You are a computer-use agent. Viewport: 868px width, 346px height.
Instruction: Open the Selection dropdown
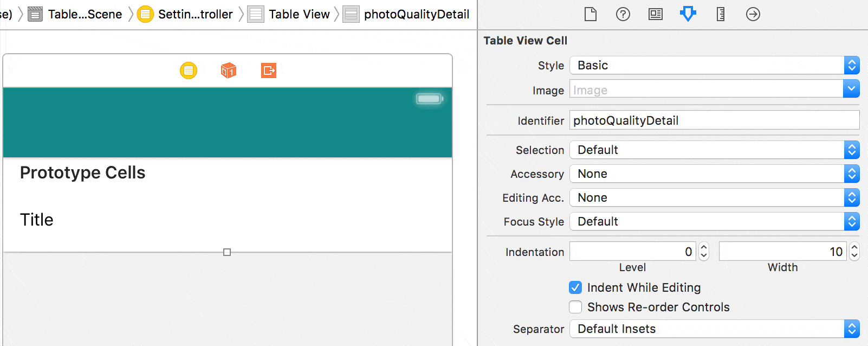714,150
